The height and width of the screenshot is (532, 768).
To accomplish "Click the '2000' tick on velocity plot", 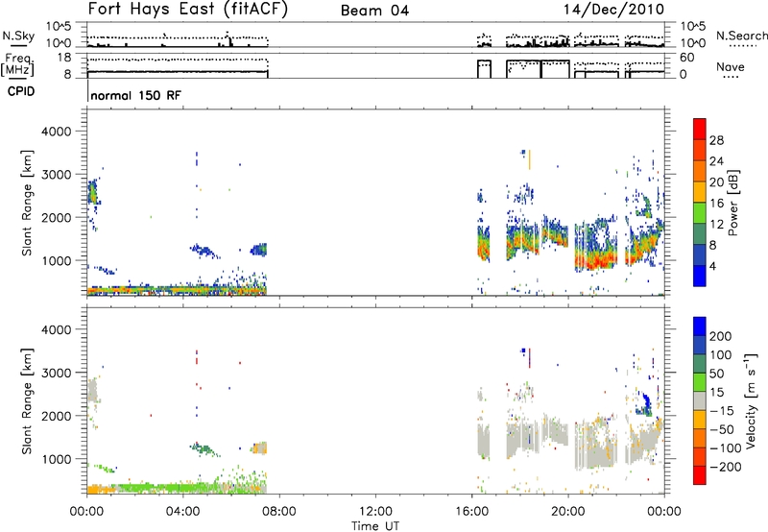I will coord(56,416).
